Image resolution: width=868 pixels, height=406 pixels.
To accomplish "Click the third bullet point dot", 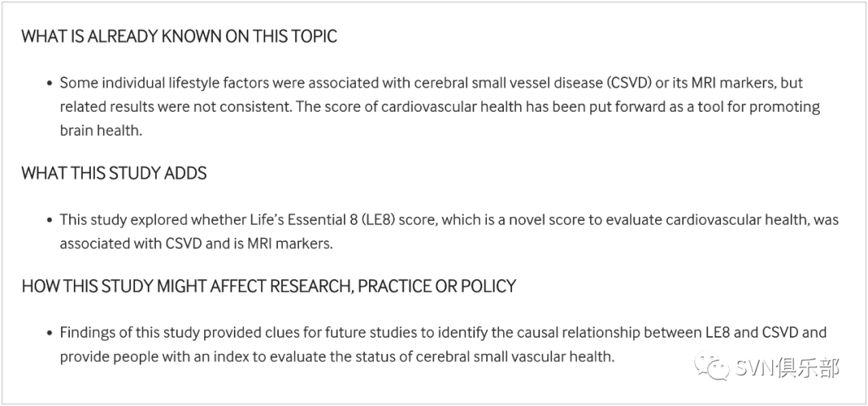I will [x=49, y=334].
